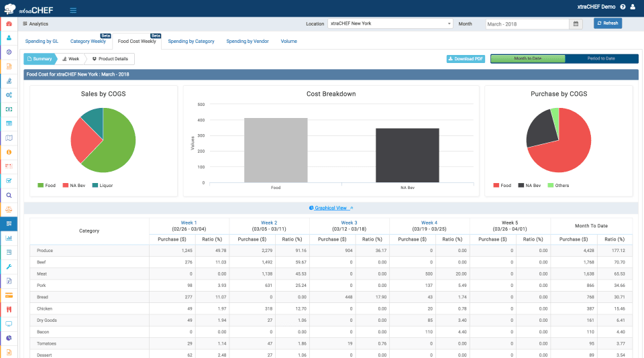Open the red fork and knife sidebar icon
The height and width of the screenshot is (358, 644).
click(x=9, y=310)
